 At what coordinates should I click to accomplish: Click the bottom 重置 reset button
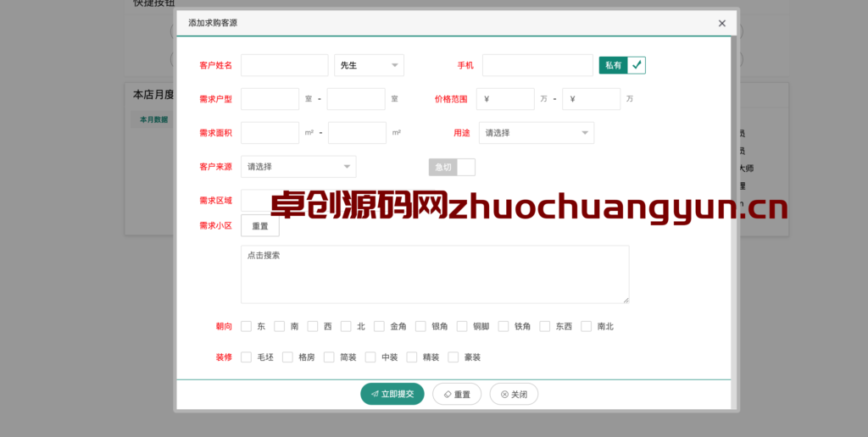(x=457, y=394)
